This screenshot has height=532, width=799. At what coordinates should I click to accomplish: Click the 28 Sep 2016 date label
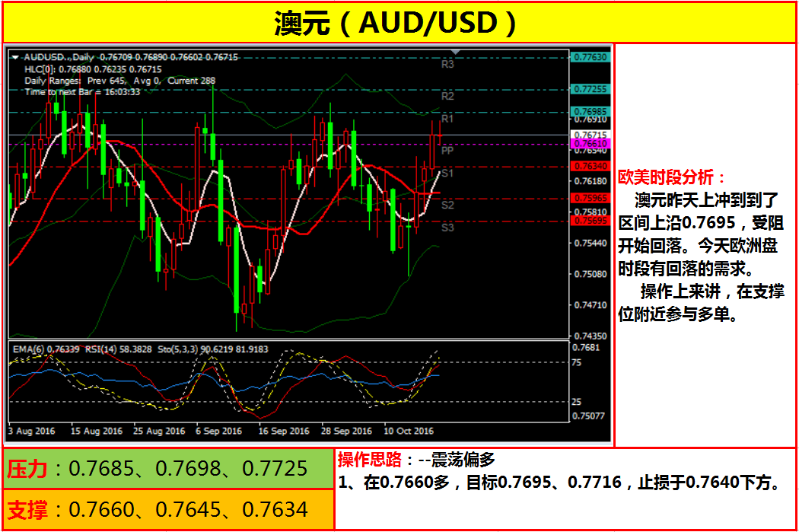(x=346, y=431)
